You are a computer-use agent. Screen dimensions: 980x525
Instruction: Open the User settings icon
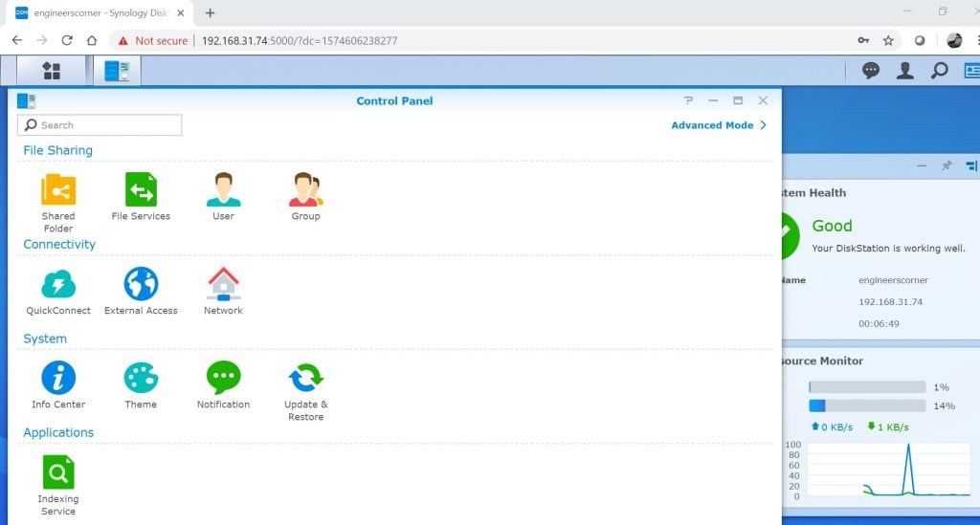point(223,197)
